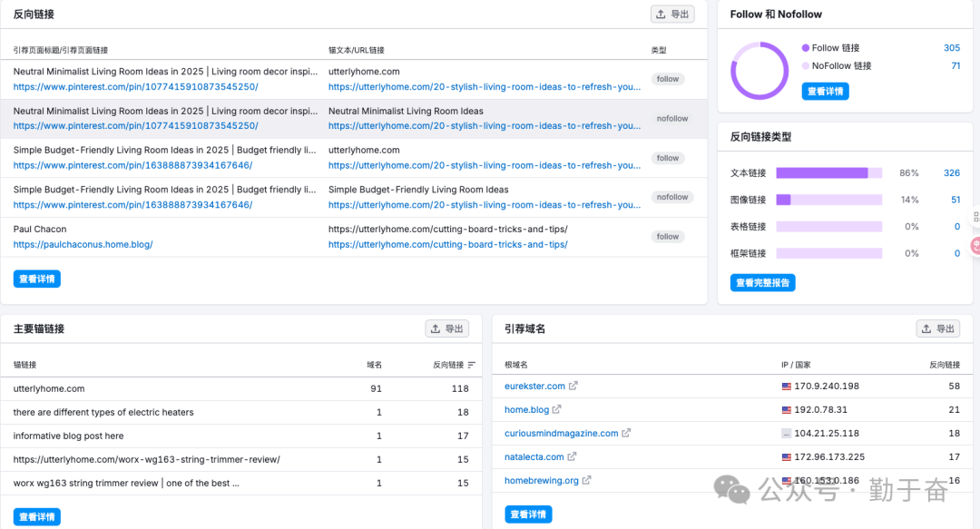980x529 pixels.
Task: Click anchor text 'Neutral Minimalist Living Room Ideas'
Action: [406, 111]
